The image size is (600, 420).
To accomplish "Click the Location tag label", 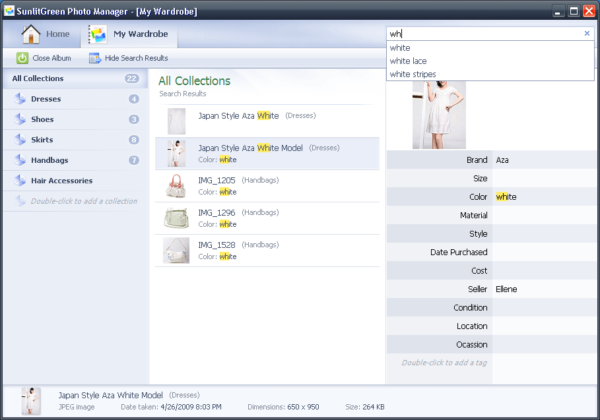I will 472,326.
